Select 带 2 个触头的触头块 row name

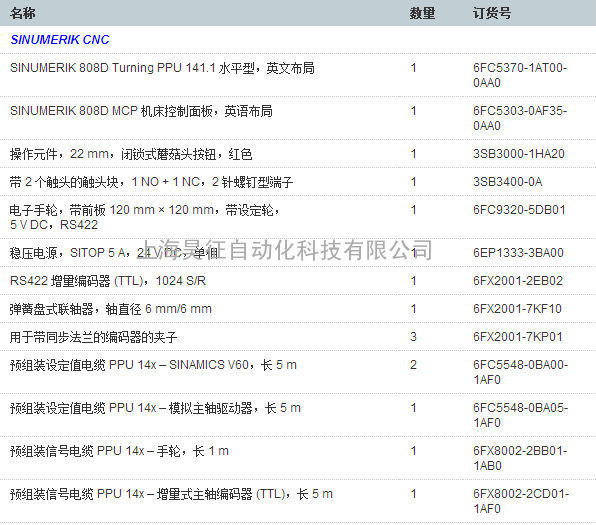pos(151,182)
